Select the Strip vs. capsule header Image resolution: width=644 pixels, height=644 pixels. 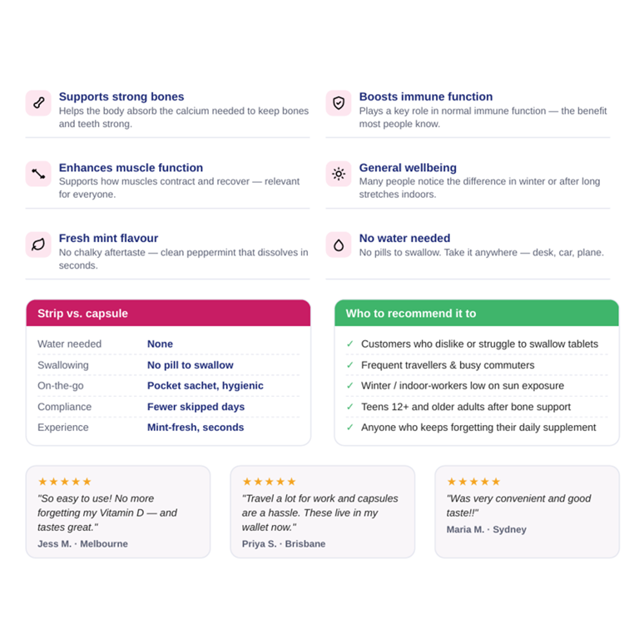pyautogui.click(x=168, y=313)
